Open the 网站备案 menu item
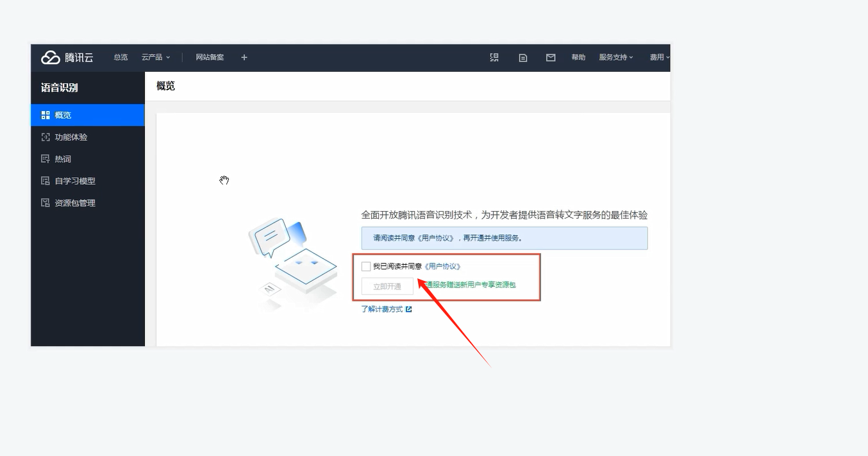The image size is (868, 456). (x=210, y=57)
